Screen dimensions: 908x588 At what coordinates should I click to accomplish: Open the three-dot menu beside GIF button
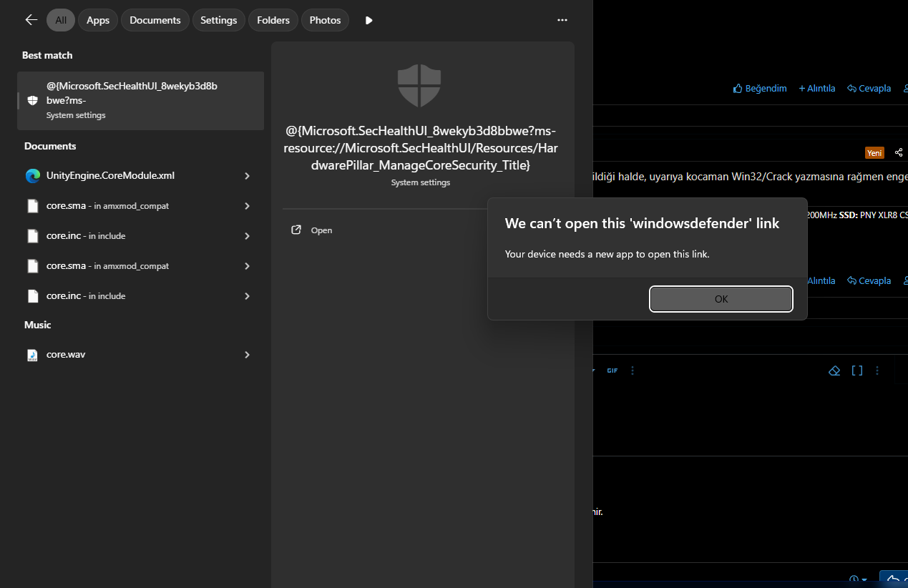pyautogui.click(x=633, y=371)
